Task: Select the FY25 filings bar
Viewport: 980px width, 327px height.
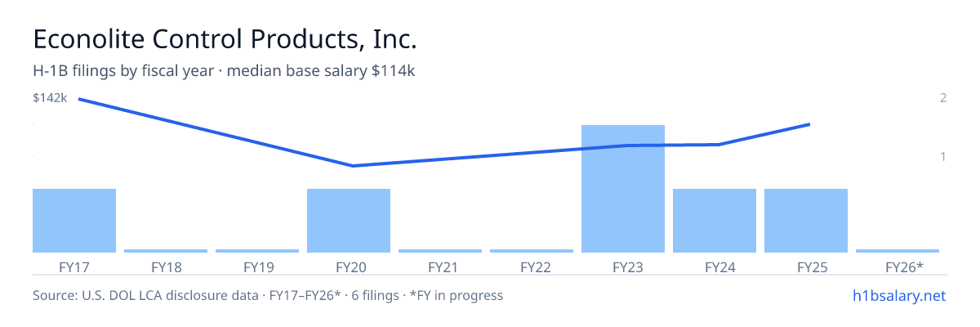Action: (x=806, y=221)
